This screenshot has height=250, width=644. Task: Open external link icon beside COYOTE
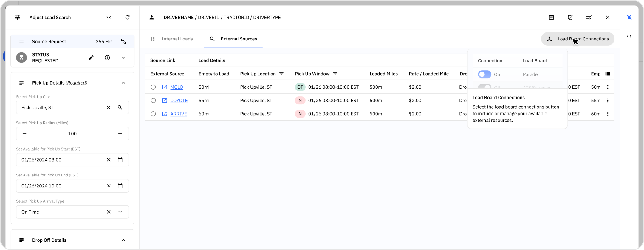pyautogui.click(x=165, y=101)
